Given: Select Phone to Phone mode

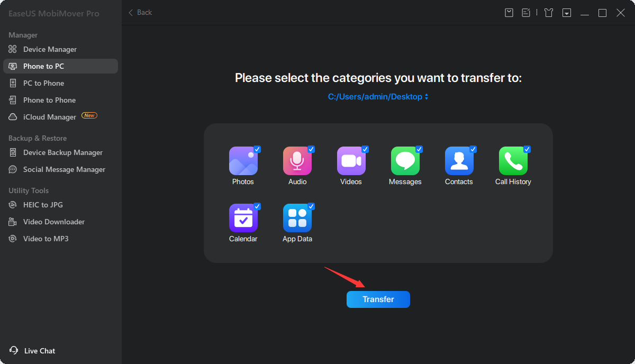Looking at the screenshot, I should (60, 100).
